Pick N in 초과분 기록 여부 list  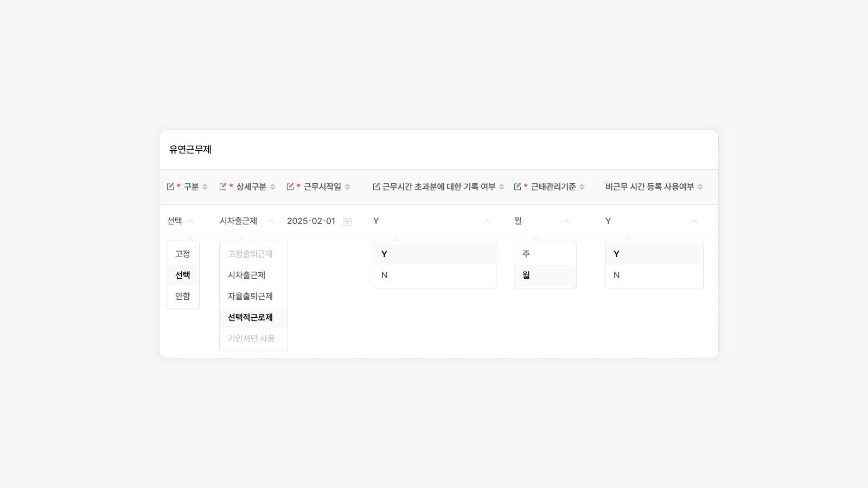[x=435, y=275]
